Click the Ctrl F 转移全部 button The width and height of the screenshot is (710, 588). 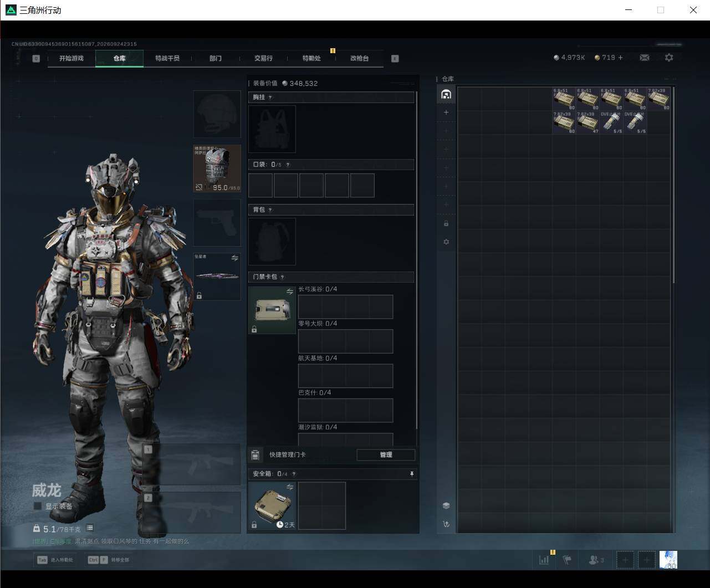click(109, 560)
